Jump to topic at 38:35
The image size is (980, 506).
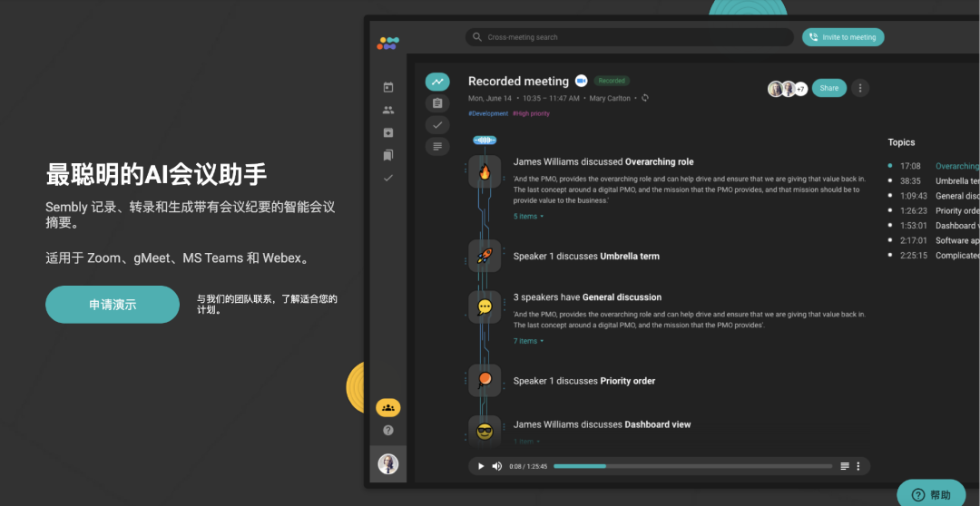click(933, 181)
